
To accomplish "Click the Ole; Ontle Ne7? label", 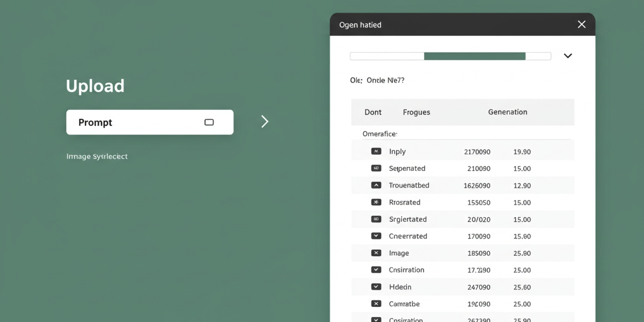I will (377, 80).
